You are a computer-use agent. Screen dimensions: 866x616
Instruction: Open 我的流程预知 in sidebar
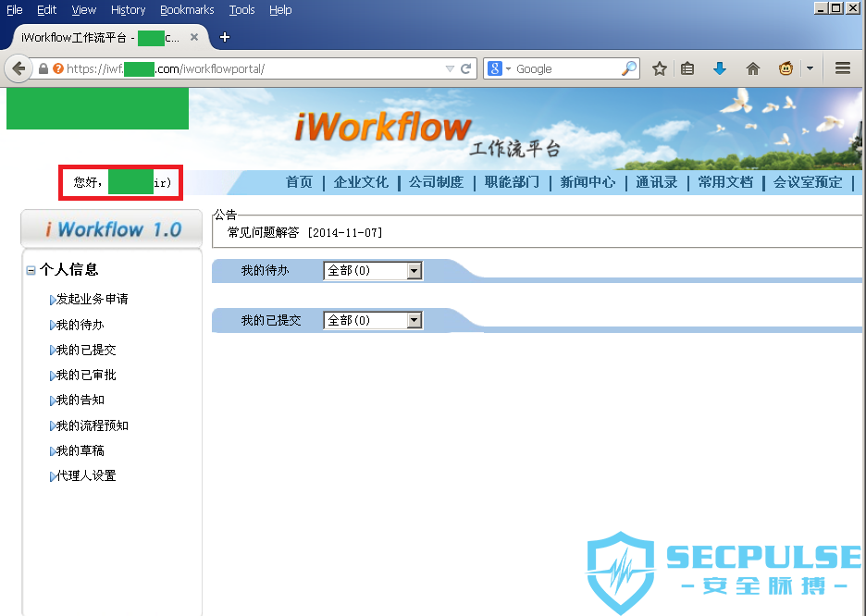92,425
